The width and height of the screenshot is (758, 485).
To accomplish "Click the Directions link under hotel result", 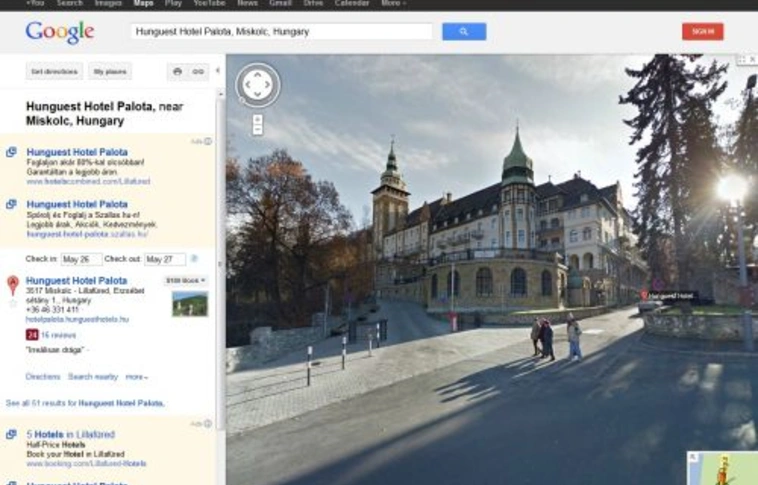I will (x=43, y=377).
